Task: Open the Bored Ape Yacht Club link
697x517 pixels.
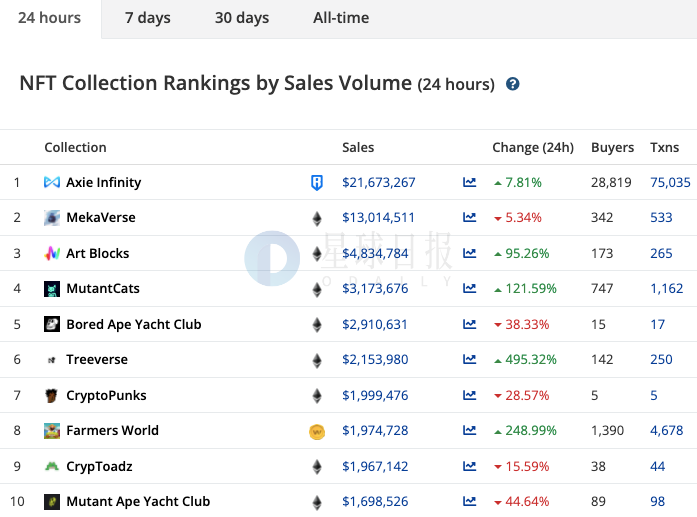Action: (x=134, y=324)
